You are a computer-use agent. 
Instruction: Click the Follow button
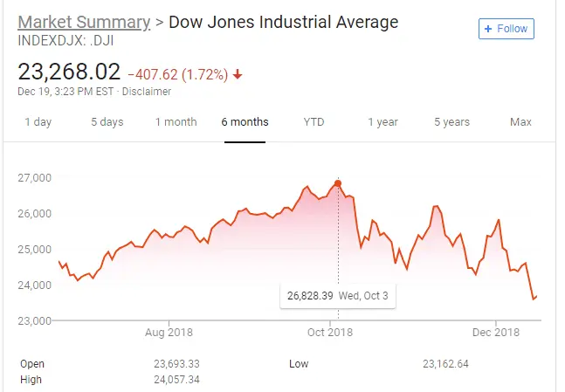506,29
